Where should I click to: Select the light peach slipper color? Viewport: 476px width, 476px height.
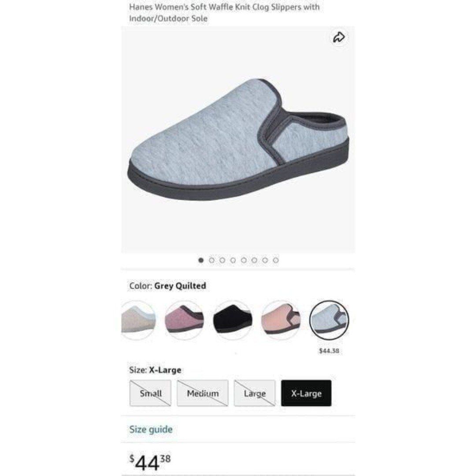point(281,320)
